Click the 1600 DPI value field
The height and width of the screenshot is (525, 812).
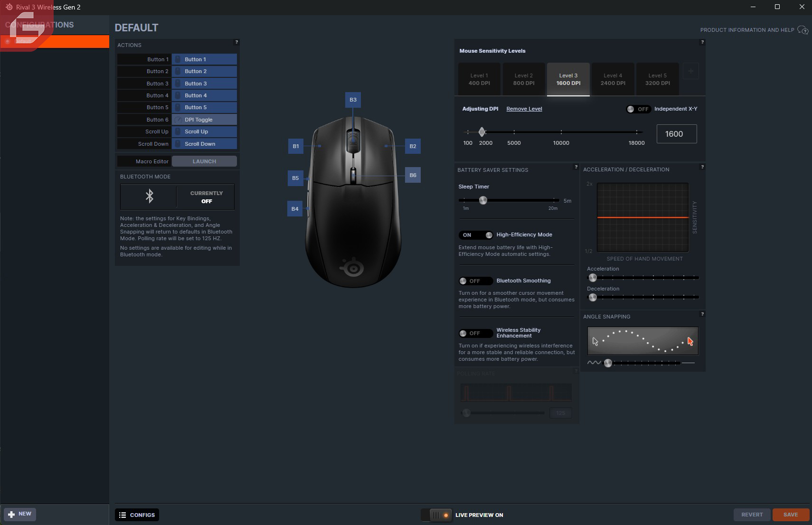[x=677, y=134]
